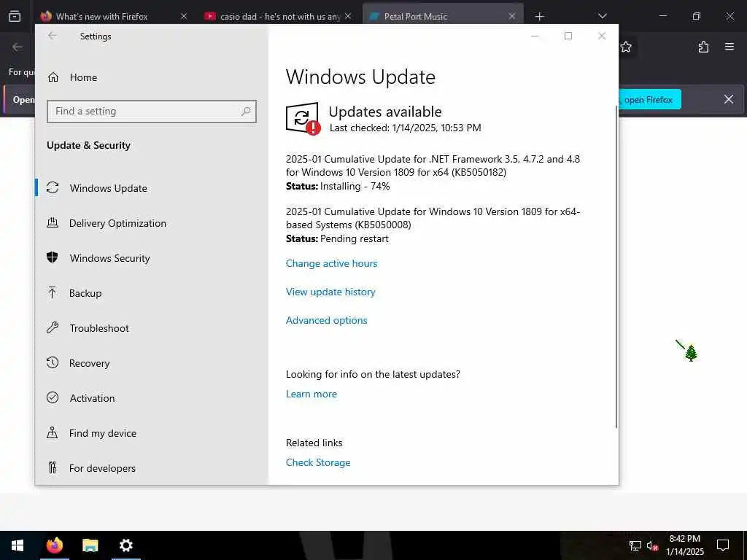Click the network tray icon
747x560 pixels.
635,545
